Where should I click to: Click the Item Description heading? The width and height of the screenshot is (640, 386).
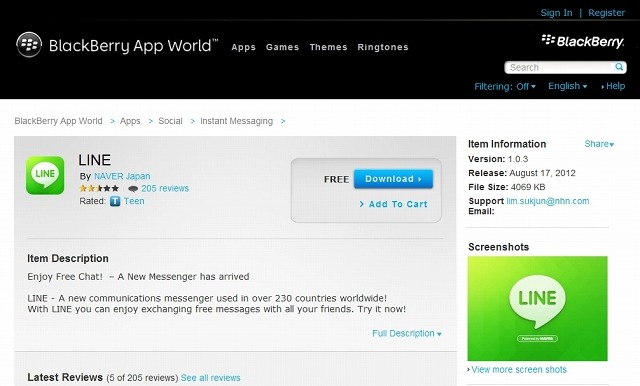68,259
